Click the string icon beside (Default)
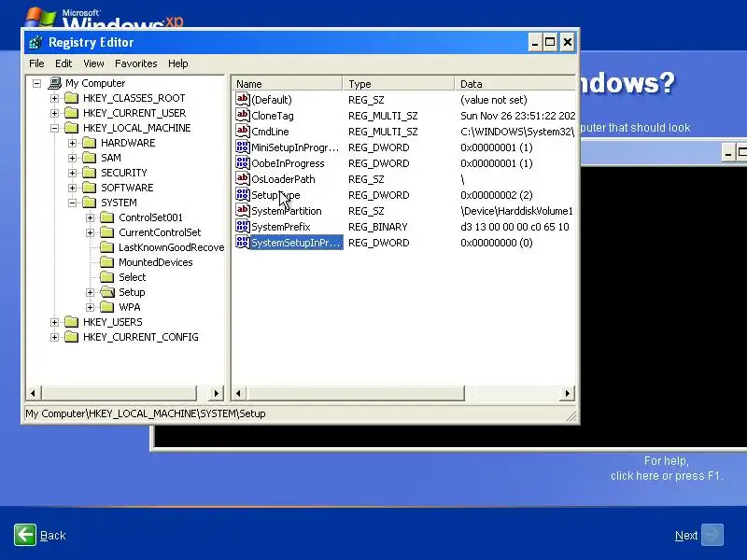Viewport: 747px width, 560px height. tap(243, 99)
